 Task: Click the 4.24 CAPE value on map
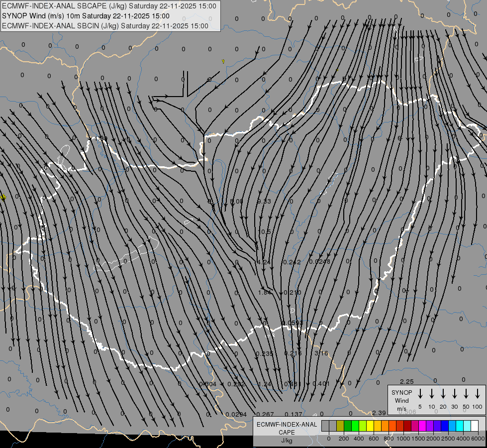(264, 262)
